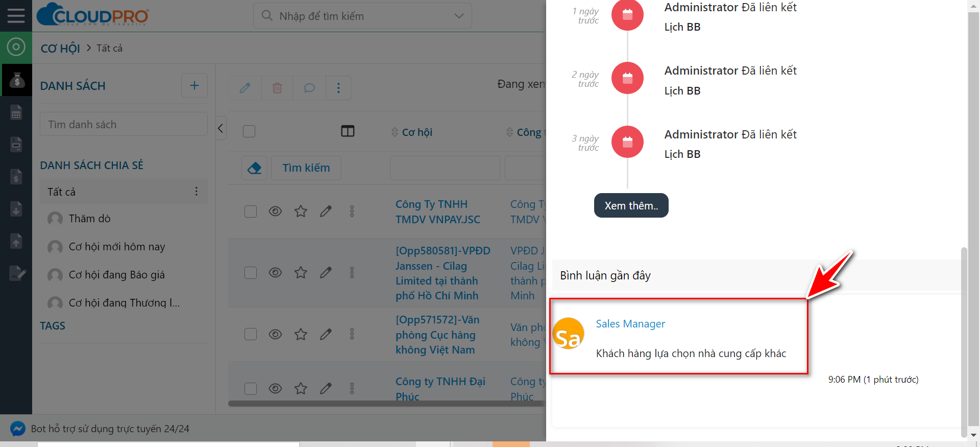Preview Opp580581 row with eye icon
The width and height of the screenshot is (980, 447).
[x=275, y=272]
